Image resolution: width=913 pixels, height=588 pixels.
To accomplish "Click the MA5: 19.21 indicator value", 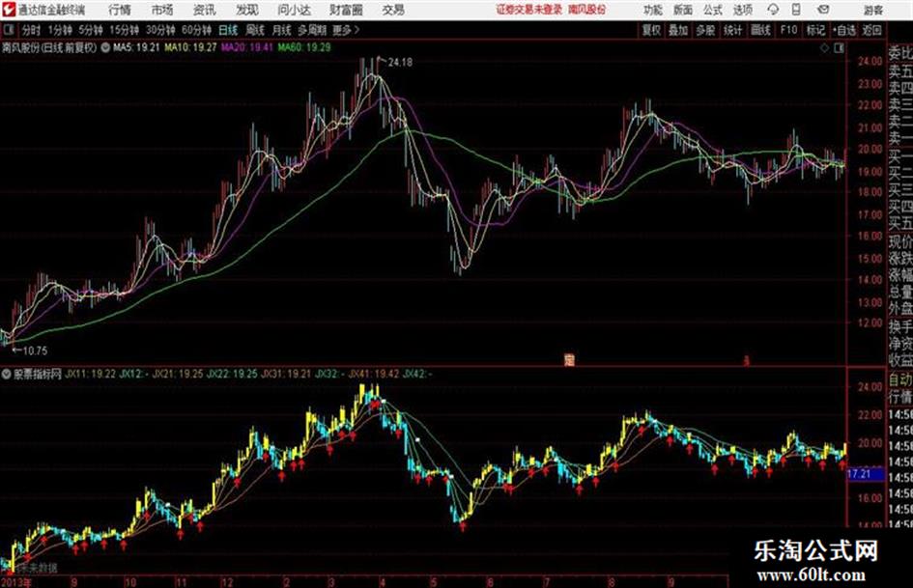I will click(x=136, y=47).
